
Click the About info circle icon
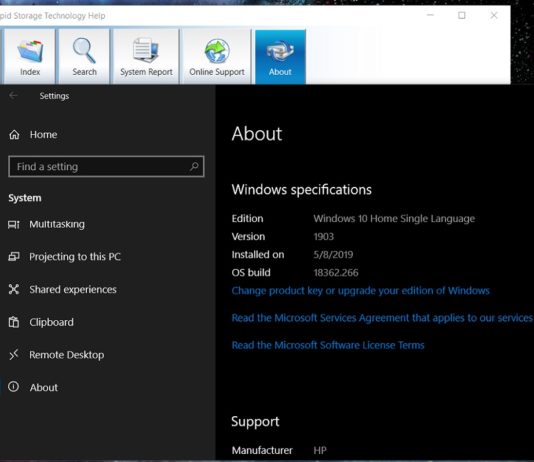[x=14, y=387]
